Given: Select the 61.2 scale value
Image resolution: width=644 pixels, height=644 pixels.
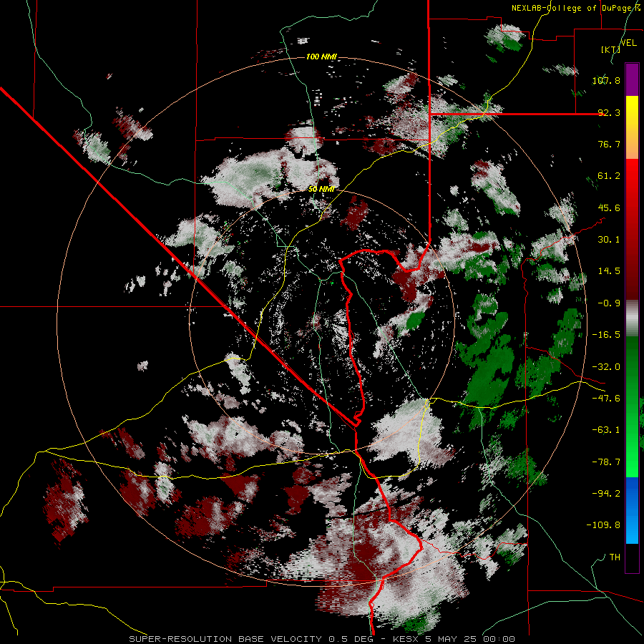Looking at the screenshot, I should 609,176.
